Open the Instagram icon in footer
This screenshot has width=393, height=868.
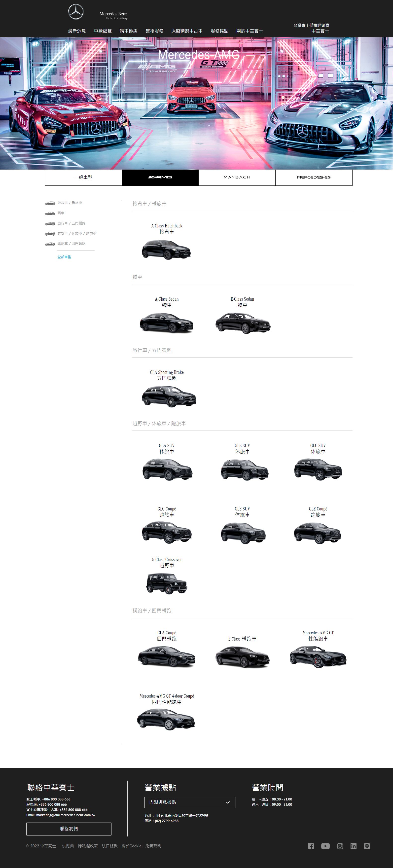340,846
